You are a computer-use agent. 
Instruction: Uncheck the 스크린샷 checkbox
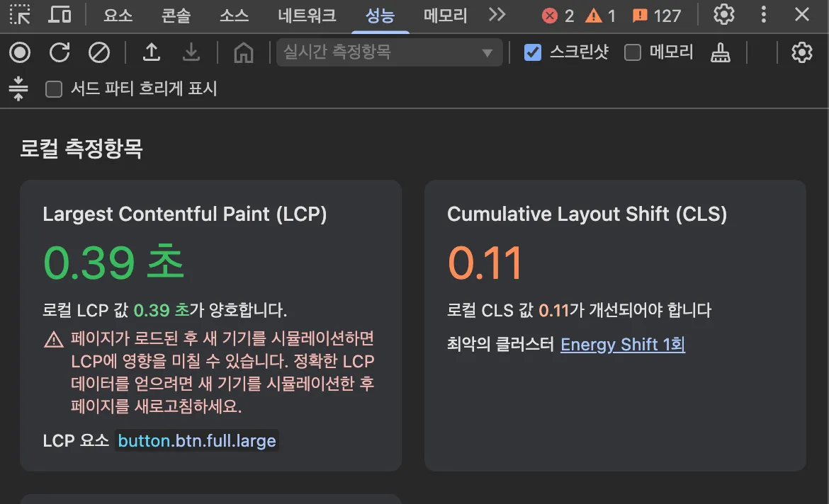[x=532, y=52]
